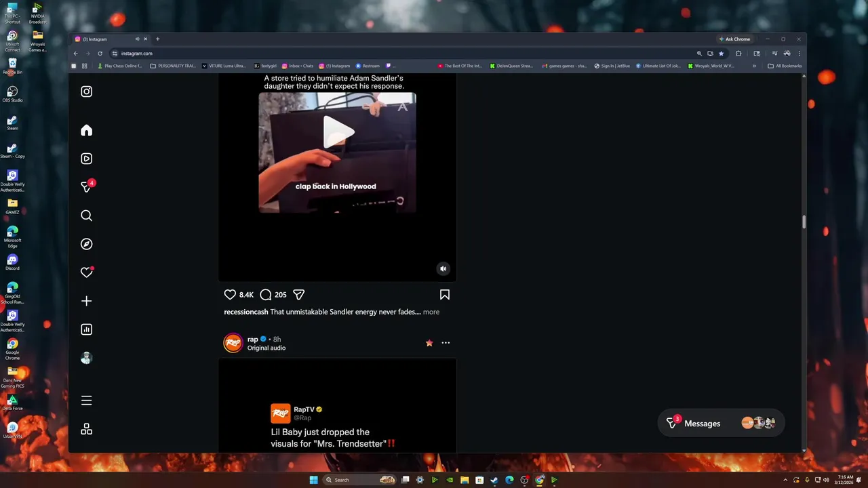The width and height of the screenshot is (868, 488).
Task: Open Steam from the taskbar
Action: click(x=494, y=480)
